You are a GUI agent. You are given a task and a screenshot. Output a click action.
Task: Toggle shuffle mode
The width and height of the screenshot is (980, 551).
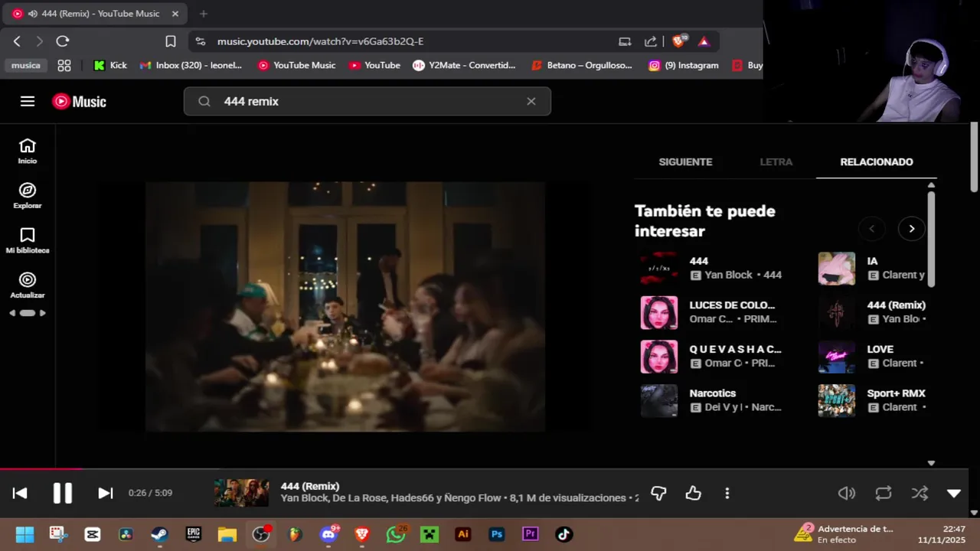pos(920,494)
